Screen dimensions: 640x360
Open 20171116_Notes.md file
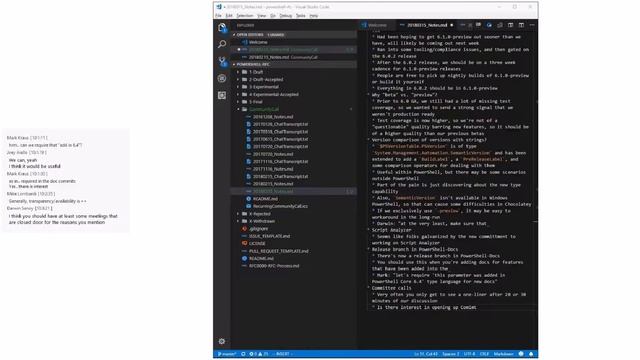click(294, 169)
